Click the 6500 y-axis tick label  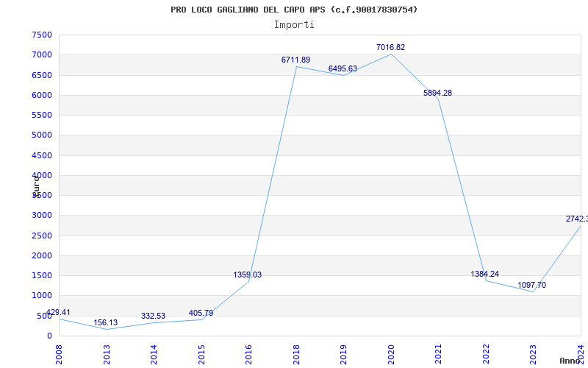[x=42, y=75]
